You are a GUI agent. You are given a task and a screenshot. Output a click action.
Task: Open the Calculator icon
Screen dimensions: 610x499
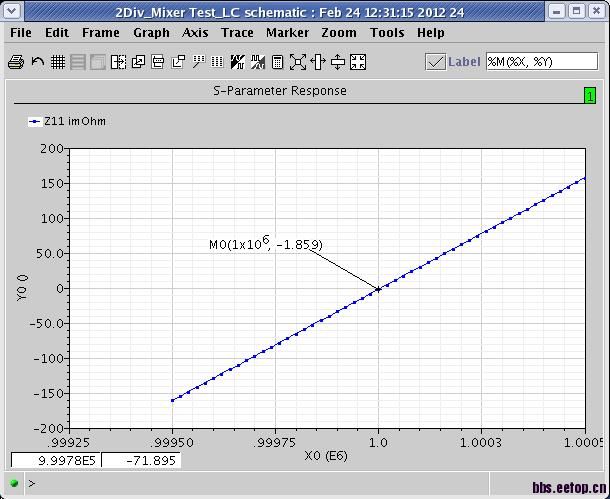pos(277,62)
